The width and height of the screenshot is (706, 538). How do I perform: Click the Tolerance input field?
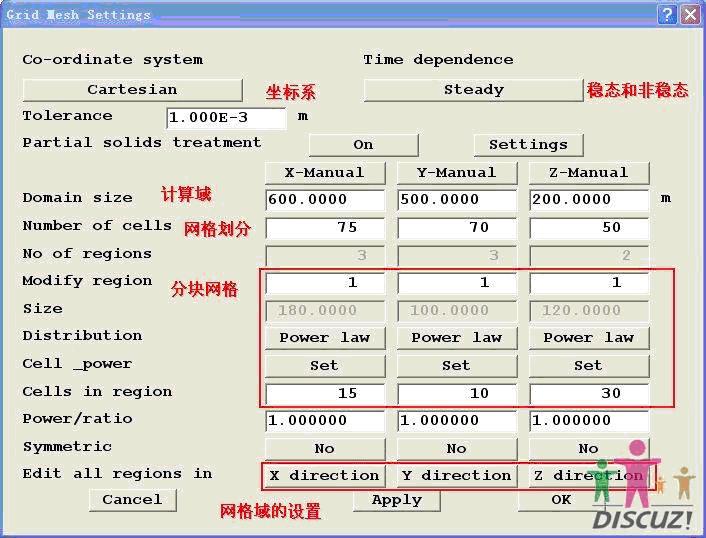tap(226, 118)
